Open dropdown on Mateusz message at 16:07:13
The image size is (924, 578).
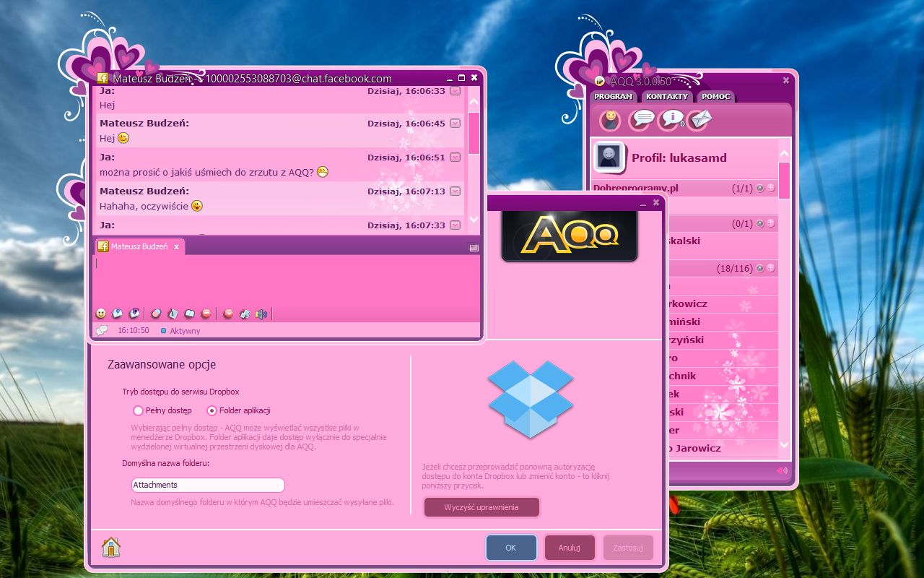[x=455, y=191]
